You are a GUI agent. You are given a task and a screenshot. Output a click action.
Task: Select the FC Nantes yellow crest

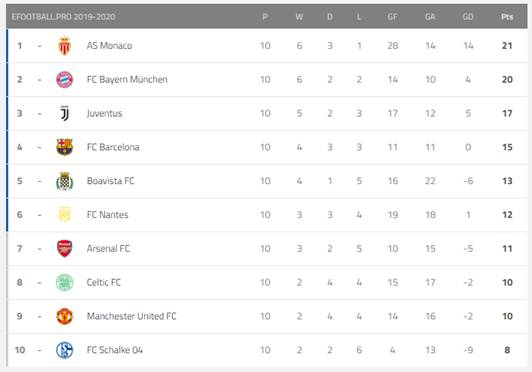click(x=64, y=215)
